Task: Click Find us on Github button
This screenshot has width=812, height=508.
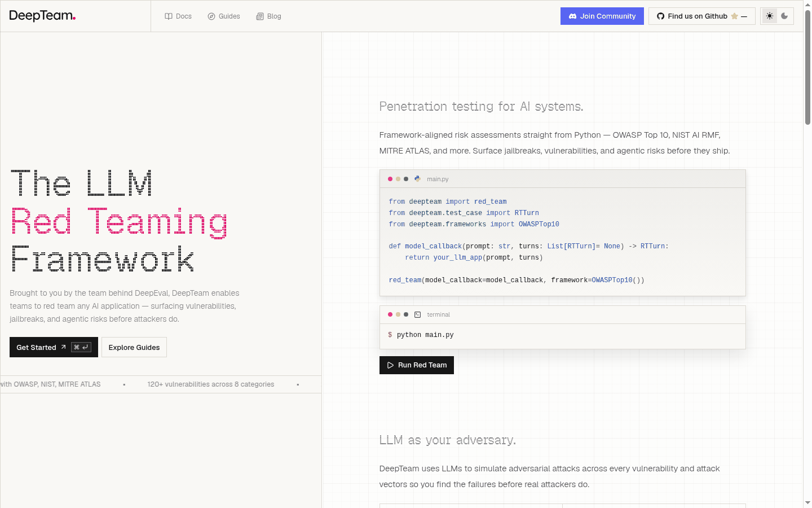Action: coord(702,16)
